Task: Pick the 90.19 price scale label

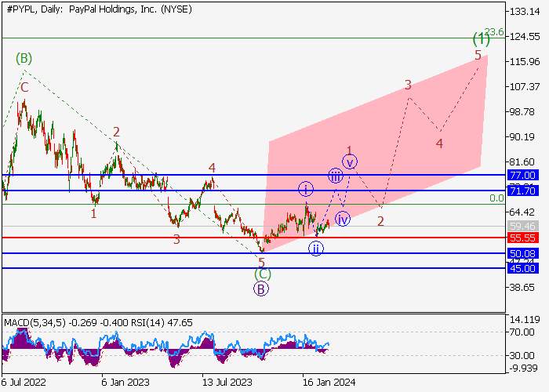Action: 522,136
